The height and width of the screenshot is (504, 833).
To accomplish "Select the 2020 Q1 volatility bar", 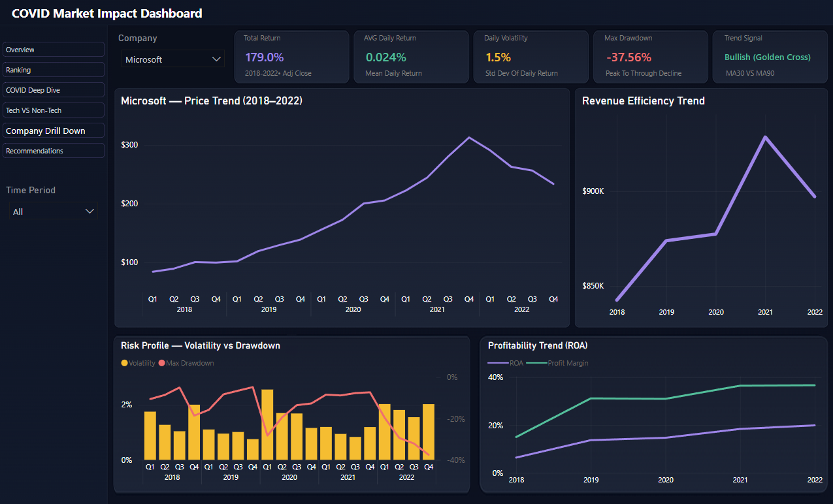I will (x=267, y=424).
